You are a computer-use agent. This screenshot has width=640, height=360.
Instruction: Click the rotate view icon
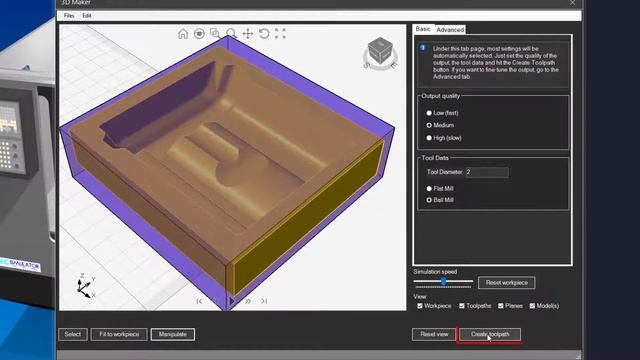point(264,33)
